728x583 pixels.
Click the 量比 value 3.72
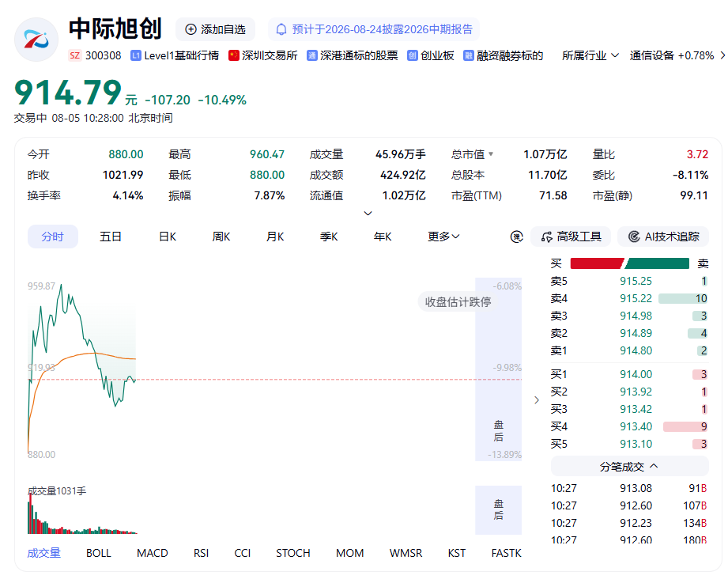click(697, 154)
